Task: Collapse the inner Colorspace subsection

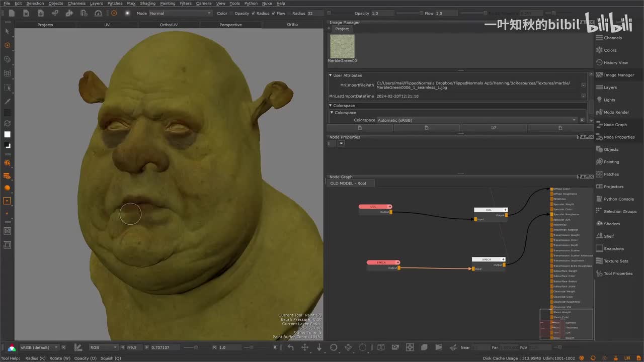Action: [x=332, y=113]
